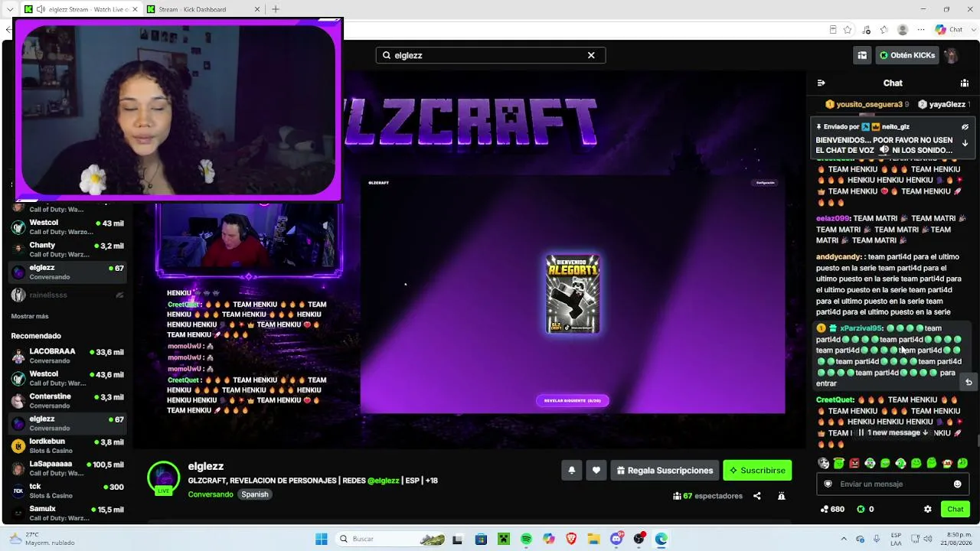Viewport: 980px width, 551px height.
Task: Insert the gray troll face emote
Action: point(824,463)
